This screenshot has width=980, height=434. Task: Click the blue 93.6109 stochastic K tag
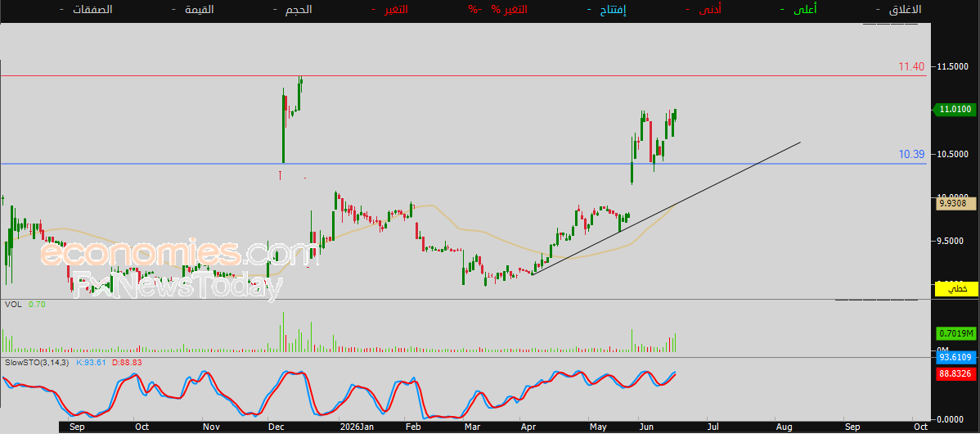(x=956, y=357)
